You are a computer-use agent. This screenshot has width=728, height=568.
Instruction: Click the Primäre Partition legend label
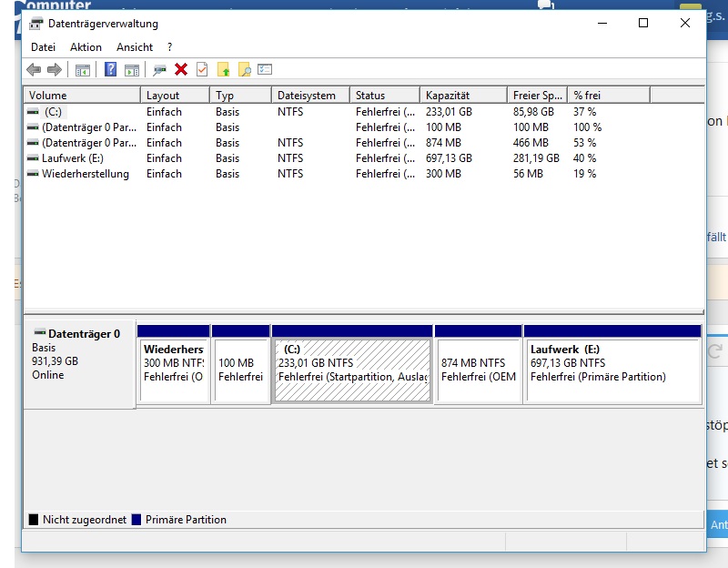(186, 520)
